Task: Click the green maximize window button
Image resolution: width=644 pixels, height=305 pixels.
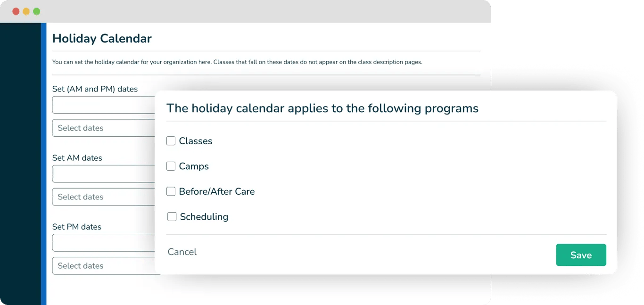Action: click(x=36, y=11)
